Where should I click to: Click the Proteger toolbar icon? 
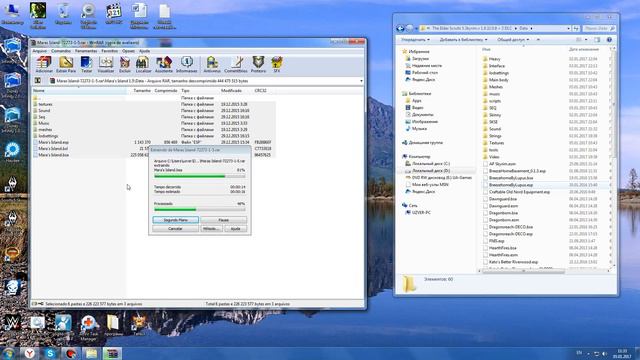[258, 64]
